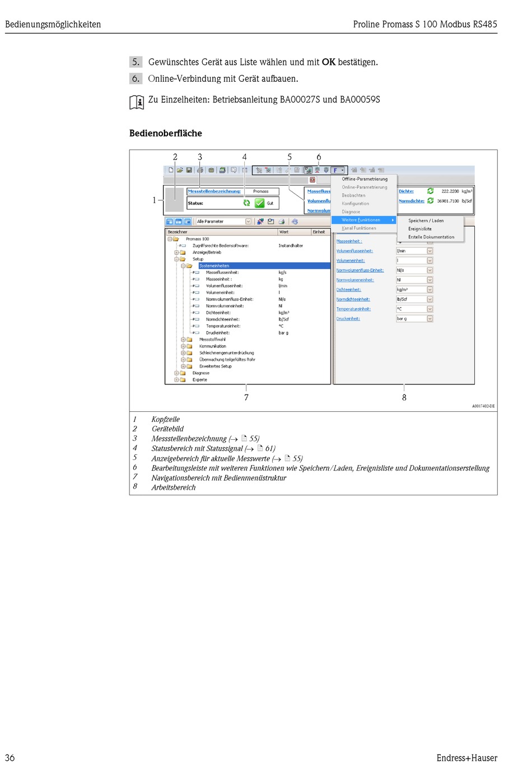The width and height of the screenshot is (532, 767).
Task: Select Online-Parametrierung menu entry
Action: (x=365, y=187)
